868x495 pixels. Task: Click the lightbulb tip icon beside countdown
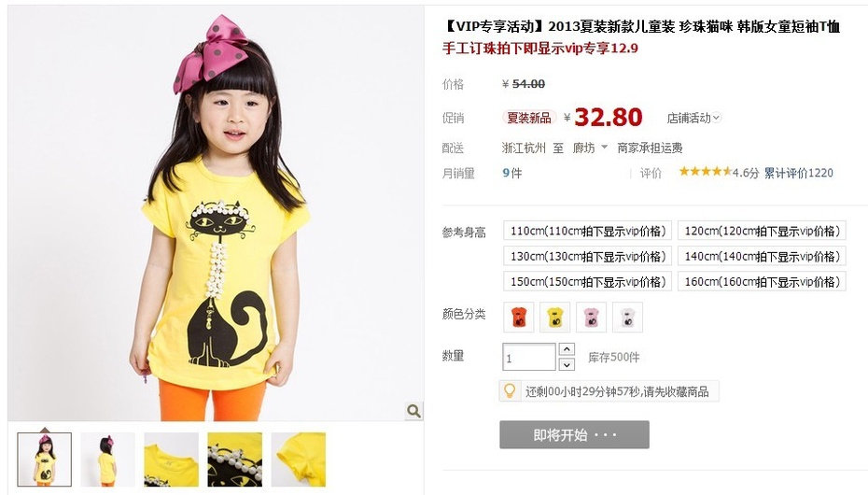[x=510, y=391]
